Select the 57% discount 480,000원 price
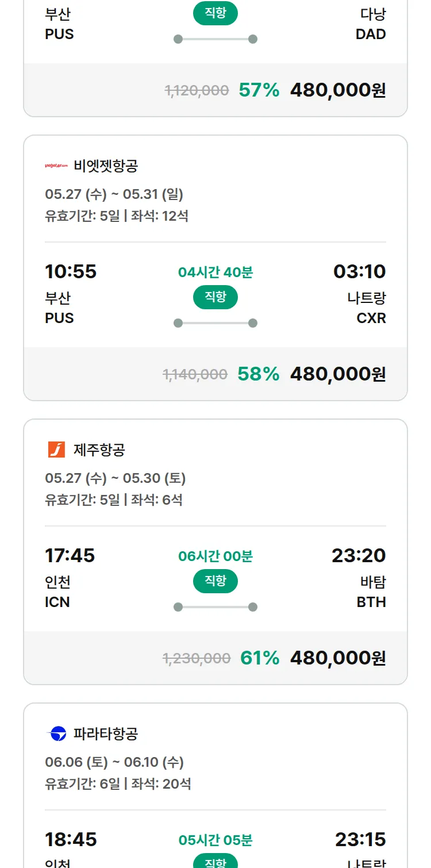This screenshot has width=431, height=868. point(338,90)
